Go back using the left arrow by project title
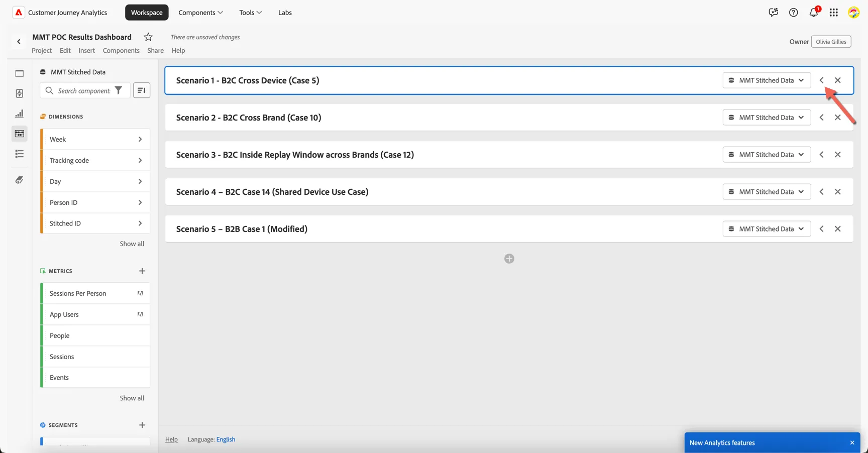868x453 pixels. tap(19, 42)
